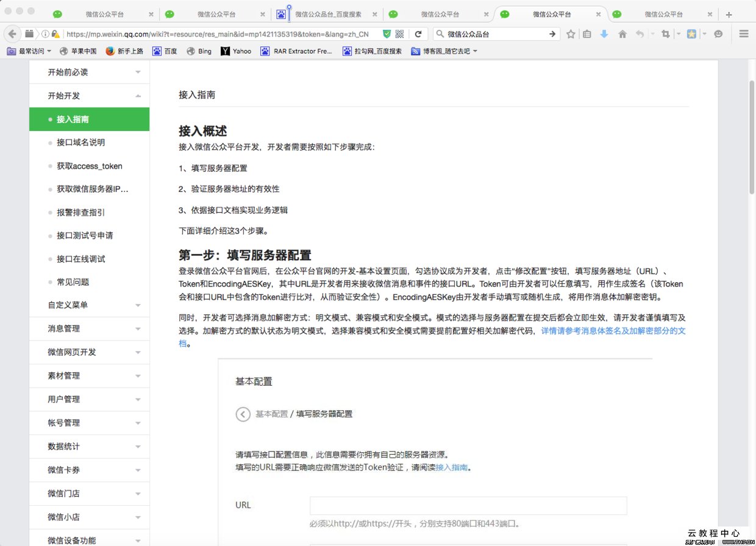Click the smiley feedback icon
756x546 pixels.
click(x=719, y=35)
